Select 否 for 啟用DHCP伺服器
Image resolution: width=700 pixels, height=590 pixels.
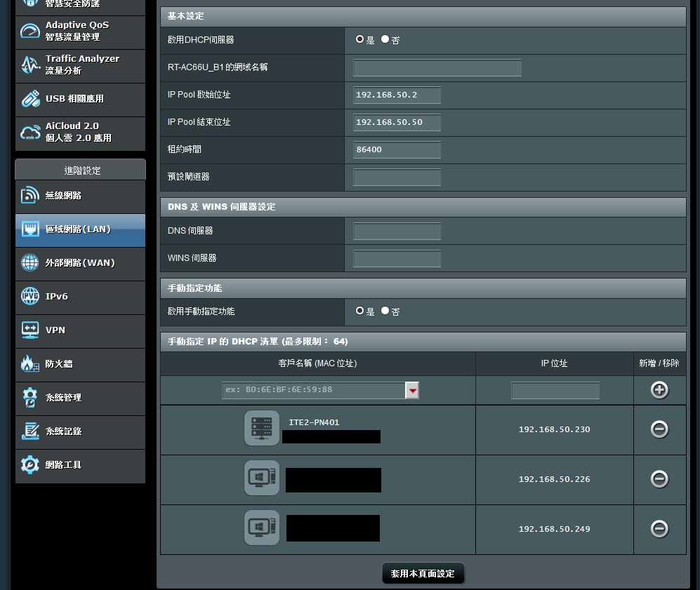[x=385, y=39]
